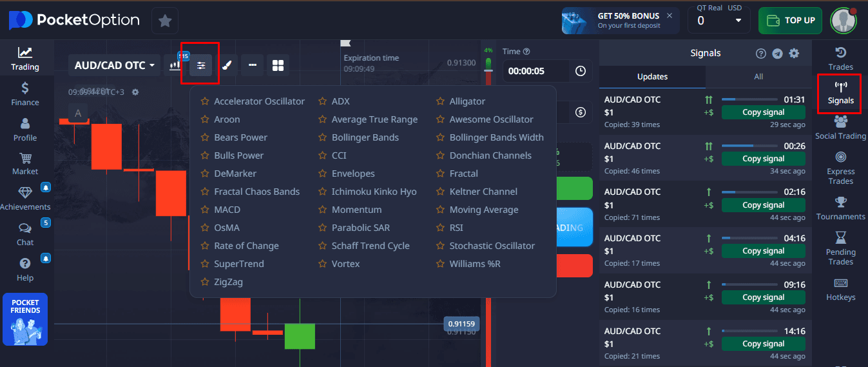The image size is (868, 367).
Task: Open Market in left sidebar
Action: (25, 164)
